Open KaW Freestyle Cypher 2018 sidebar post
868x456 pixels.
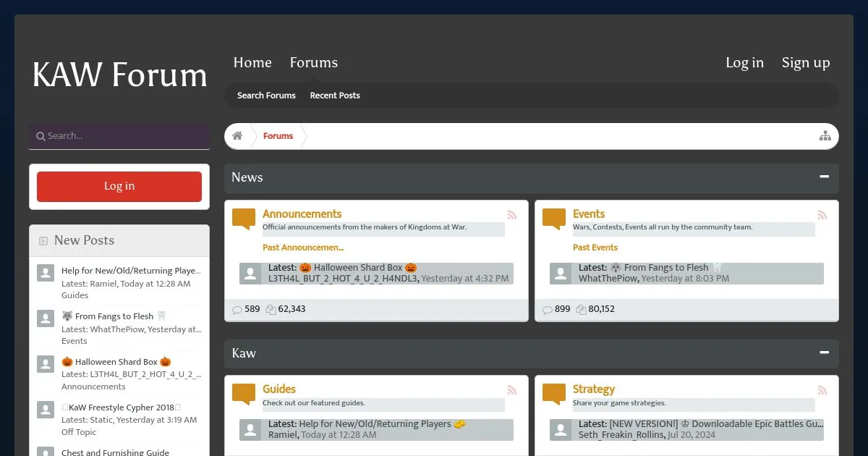(122, 408)
